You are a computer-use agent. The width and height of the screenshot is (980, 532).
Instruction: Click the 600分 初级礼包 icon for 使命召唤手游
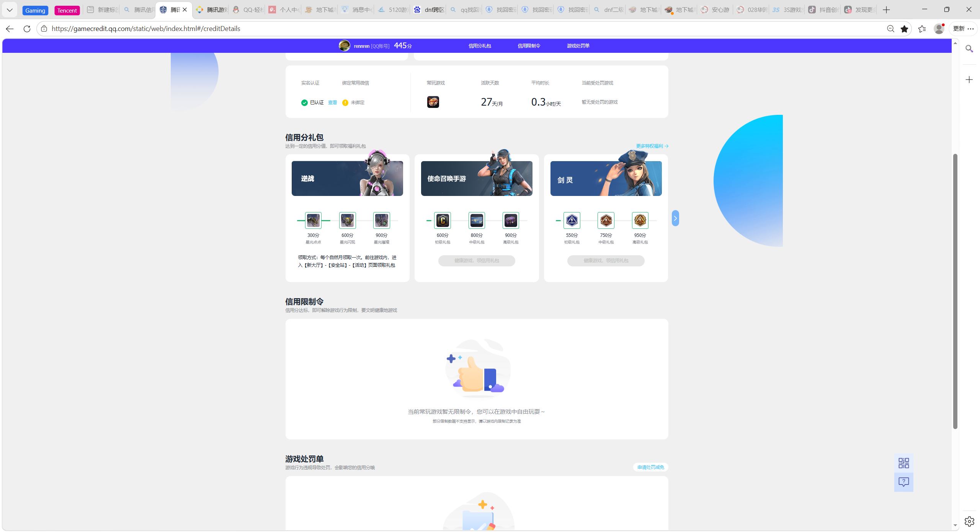443,220
